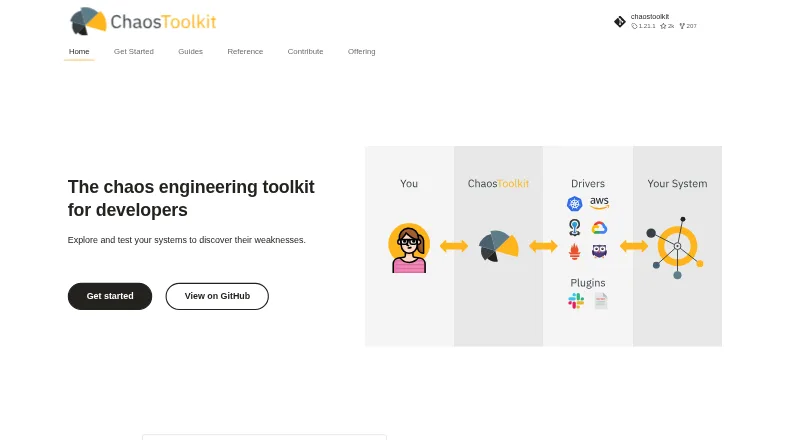Click the user avatar under You

click(409, 248)
